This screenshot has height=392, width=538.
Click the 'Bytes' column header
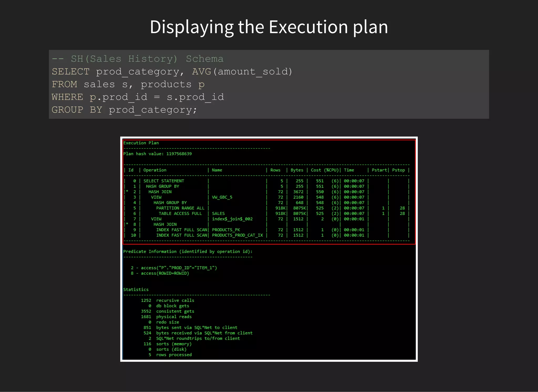tap(297, 170)
